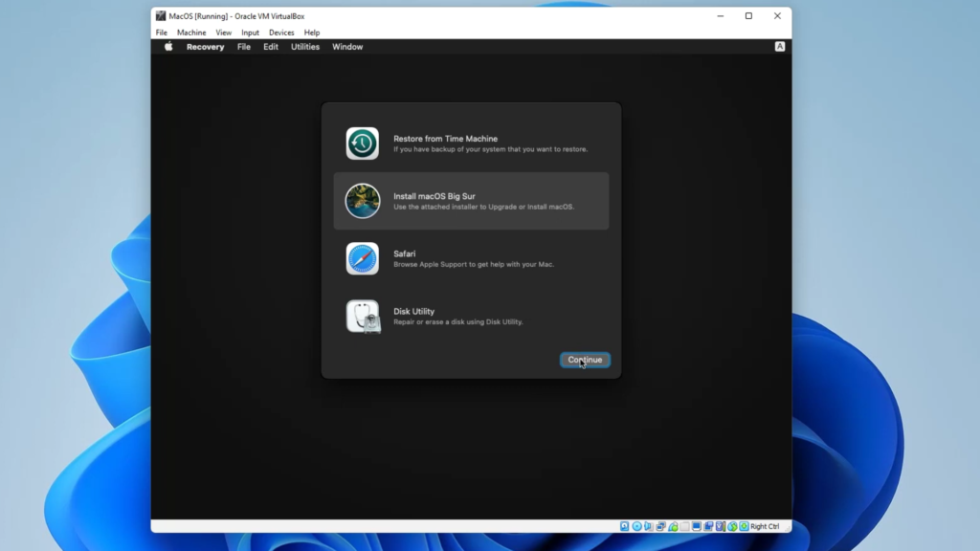This screenshot has width=980, height=551.
Task: Open VirtualBox Help menu
Action: click(312, 33)
